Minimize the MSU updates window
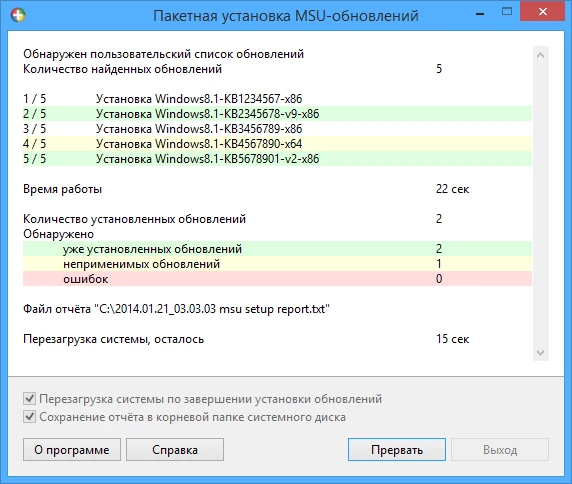 coord(480,14)
